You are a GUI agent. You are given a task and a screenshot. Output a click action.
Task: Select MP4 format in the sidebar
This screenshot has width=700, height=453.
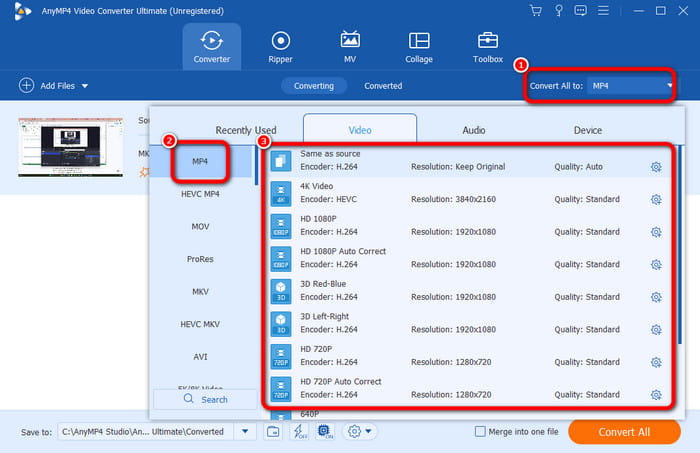click(200, 161)
